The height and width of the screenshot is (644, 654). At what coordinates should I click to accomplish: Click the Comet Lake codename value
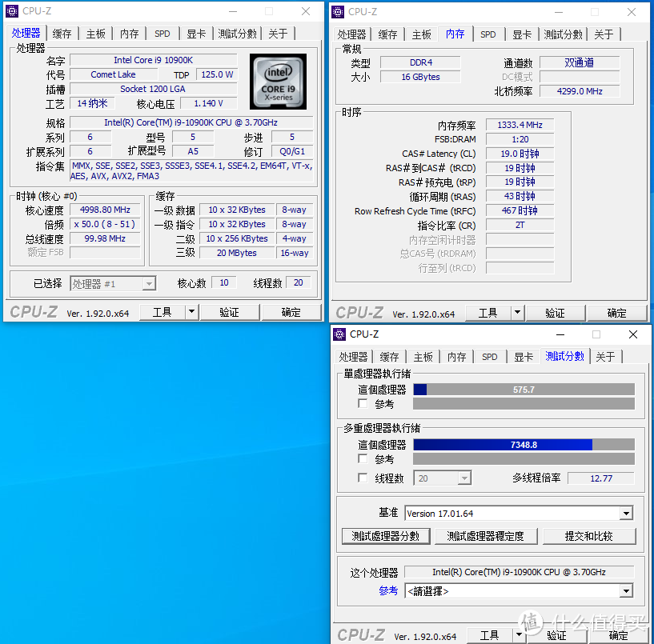coord(114,74)
